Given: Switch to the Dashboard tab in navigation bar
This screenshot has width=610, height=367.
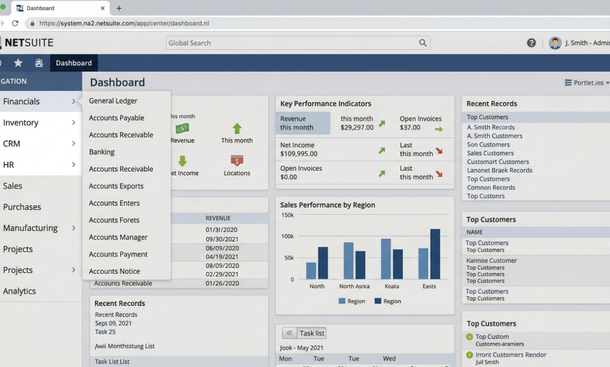Looking at the screenshot, I should 74,63.
